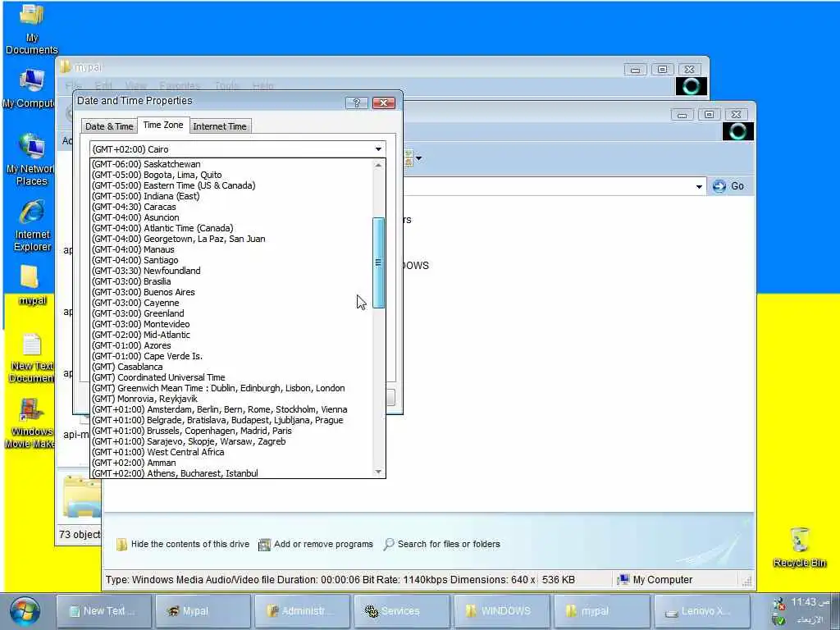The height and width of the screenshot is (630, 840).
Task: Select Saskatchewan time zone
Action: (x=231, y=164)
